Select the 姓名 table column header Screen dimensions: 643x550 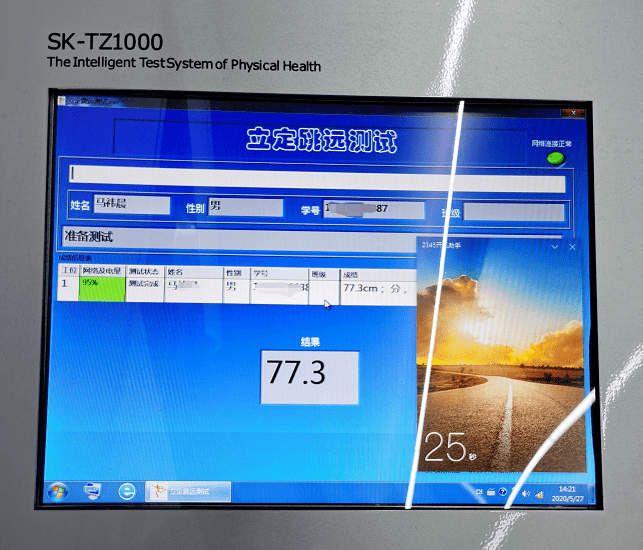click(194, 272)
